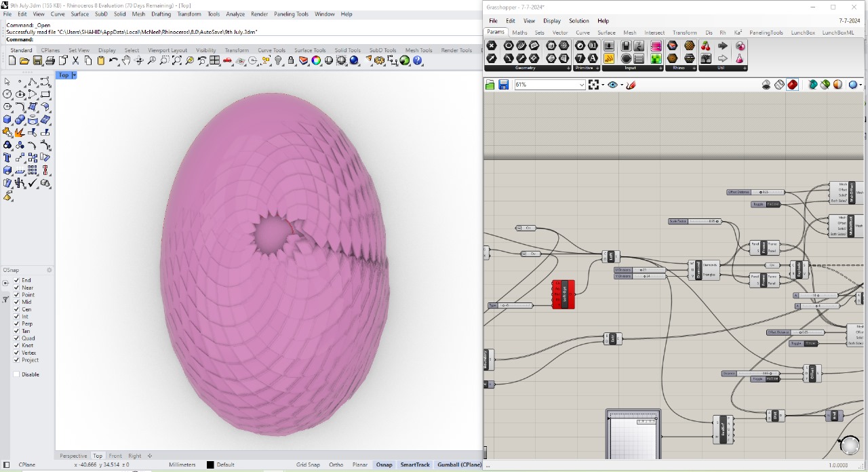This screenshot has height=472, width=868.
Task: Click the four-viewport layout icon in Rhino
Action: tap(214, 61)
